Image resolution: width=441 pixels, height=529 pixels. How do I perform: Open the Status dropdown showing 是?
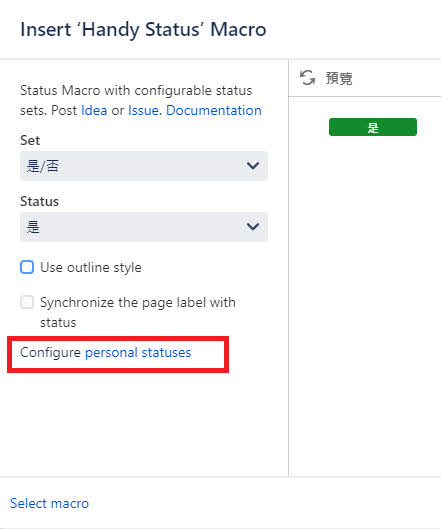point(144,226)
